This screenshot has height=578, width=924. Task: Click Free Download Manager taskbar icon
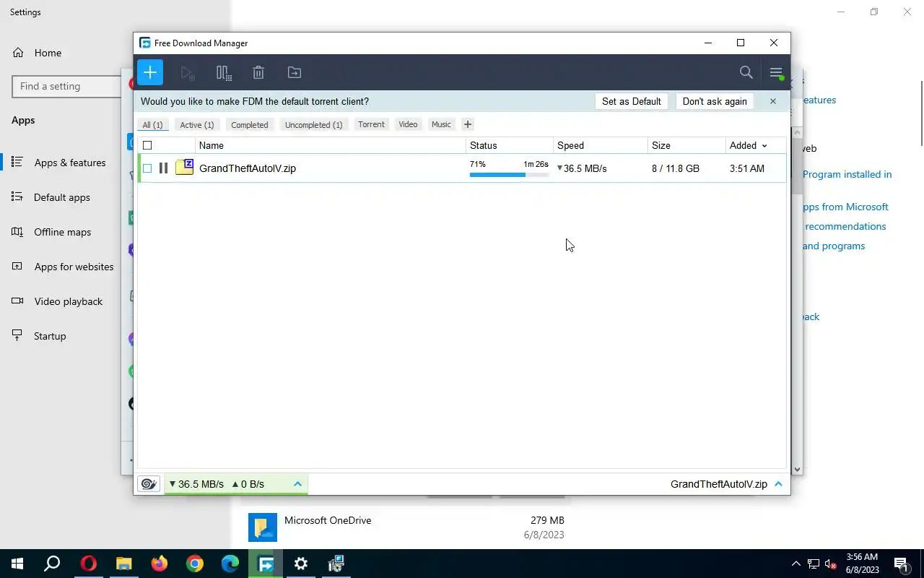pyautogui.click(x=266, y=564)
